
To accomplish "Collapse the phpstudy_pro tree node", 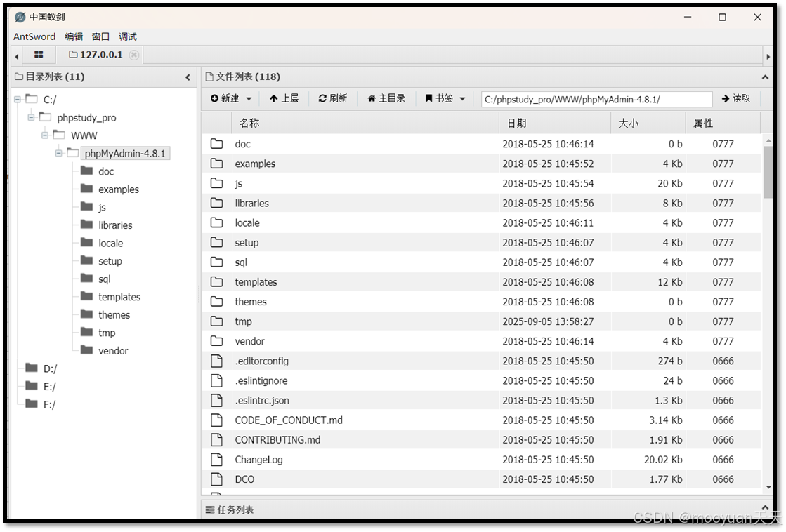I will click(31, 117).
